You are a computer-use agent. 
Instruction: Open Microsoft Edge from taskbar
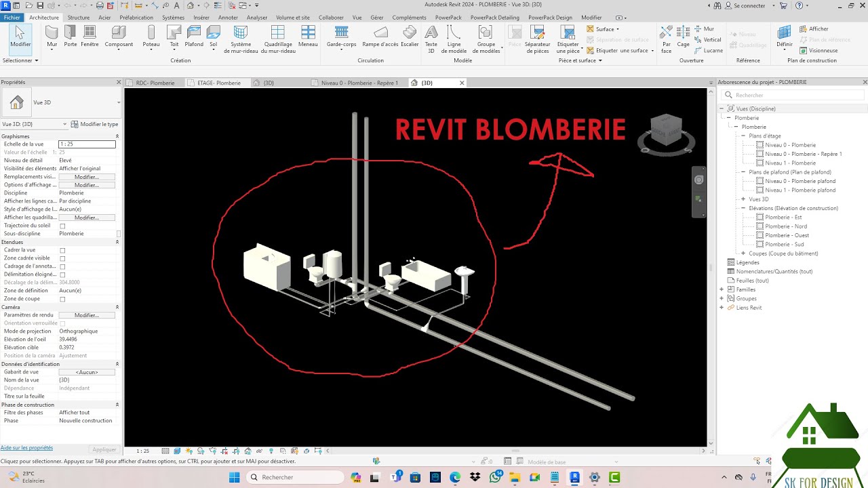[455, 477]
